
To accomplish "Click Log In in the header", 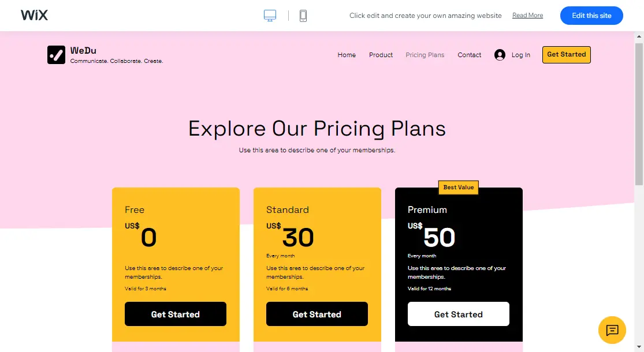I will (x=520, y=54).
